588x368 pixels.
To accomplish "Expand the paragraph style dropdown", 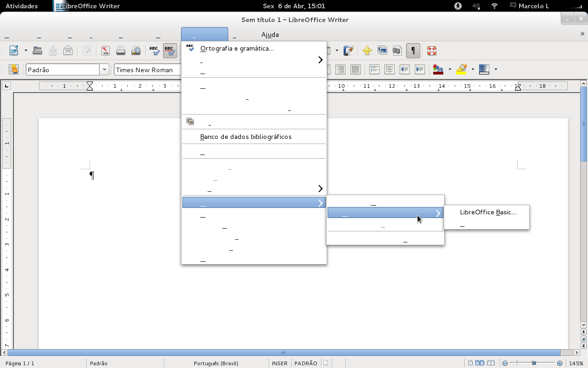I will [105, 69].
